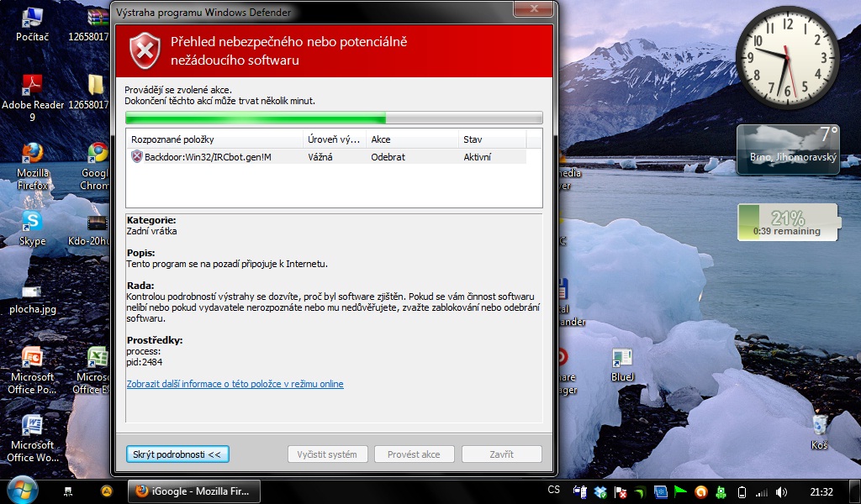Click the Akce column header
This screenshot has height=504, width=861.
412,139
